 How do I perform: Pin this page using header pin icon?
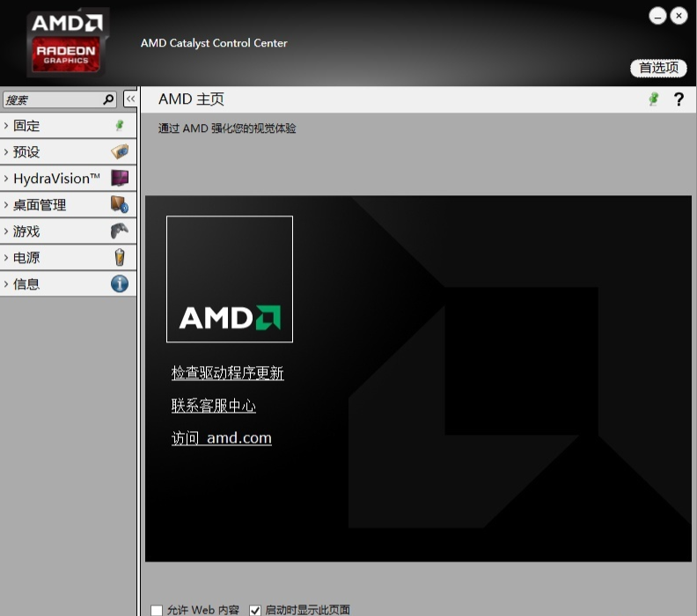[x=653, y=99]
